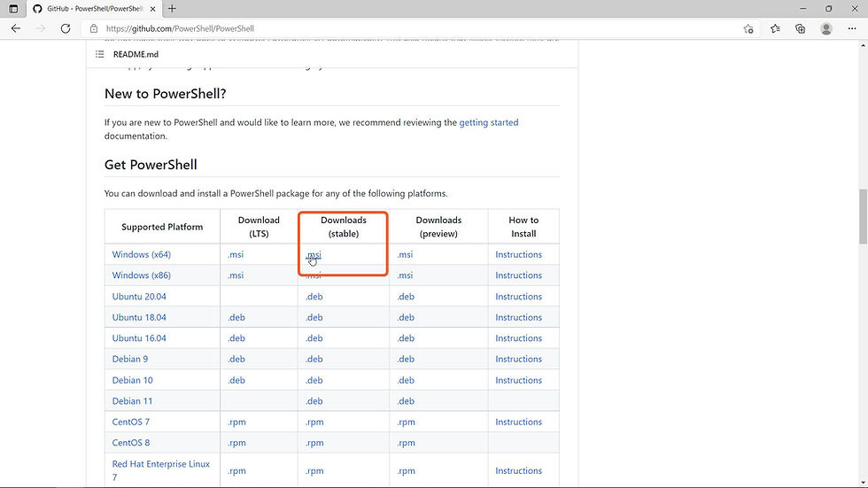The image size is (868, 488).
Task: Download Debian 10 stable .deb
Action: (x=314, y=380)
